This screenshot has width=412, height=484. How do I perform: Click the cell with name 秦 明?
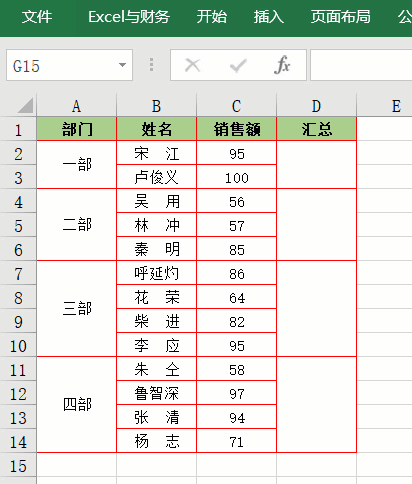157,249
